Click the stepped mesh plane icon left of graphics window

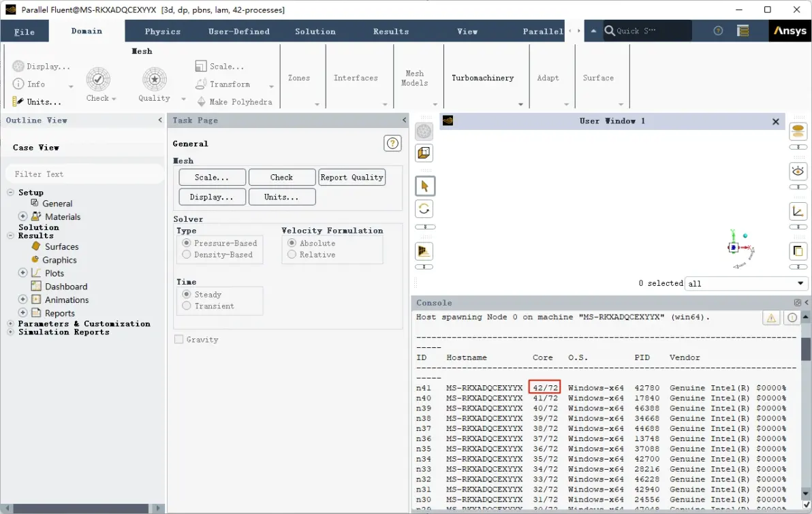(x=424, y=252)
